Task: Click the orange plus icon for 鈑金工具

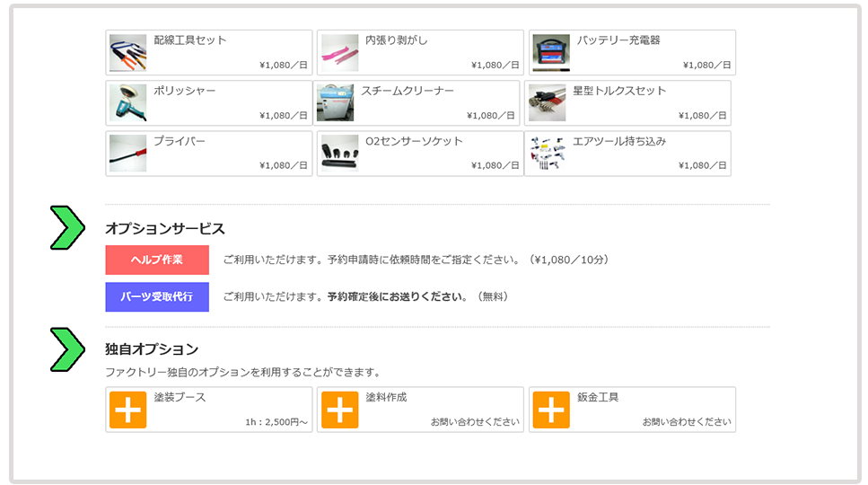Action: click(551, 410)
